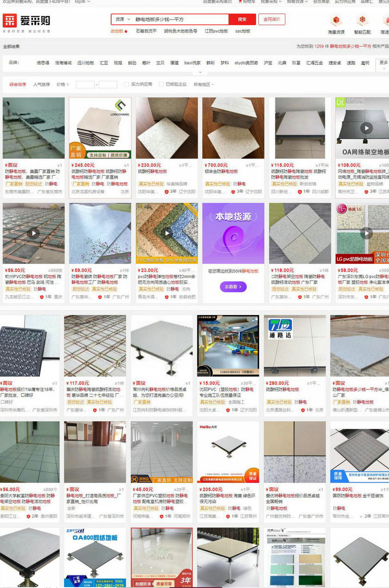Enable the 已核验企业 checkbox

click(x=161, y=84)
